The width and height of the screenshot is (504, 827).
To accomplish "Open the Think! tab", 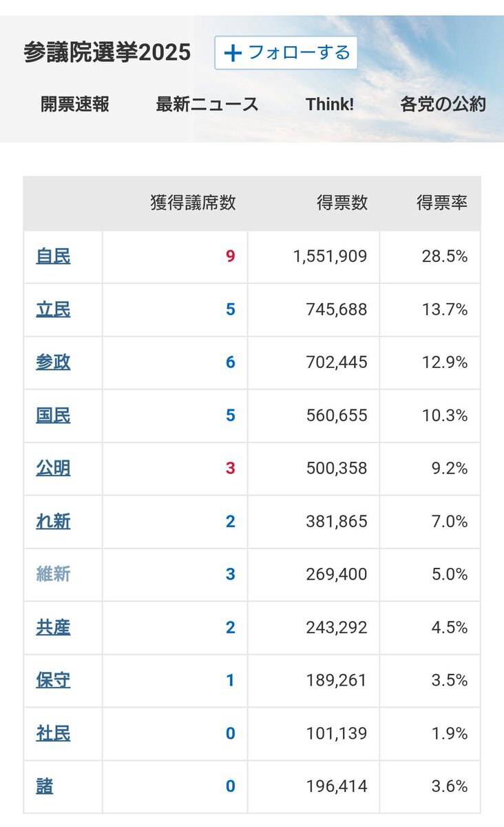I will pyautogui.click(x=330, y=104).
